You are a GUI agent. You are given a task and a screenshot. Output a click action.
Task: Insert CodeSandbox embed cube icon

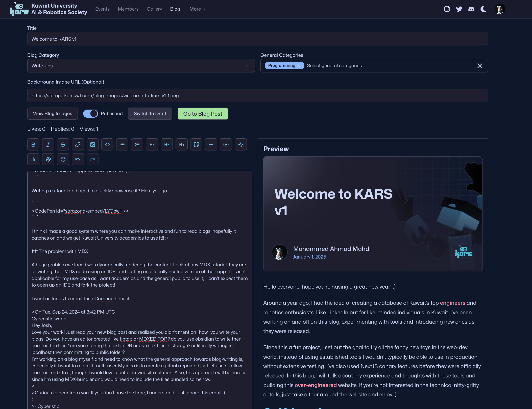click(x=63, y=159)
